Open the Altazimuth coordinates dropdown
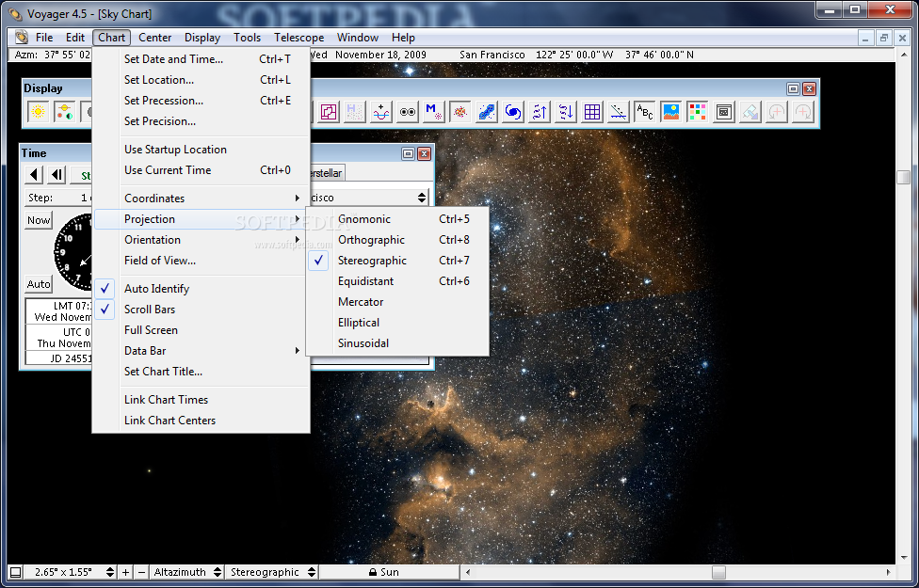This screenshot has width=919, height=588. point(188,572)
